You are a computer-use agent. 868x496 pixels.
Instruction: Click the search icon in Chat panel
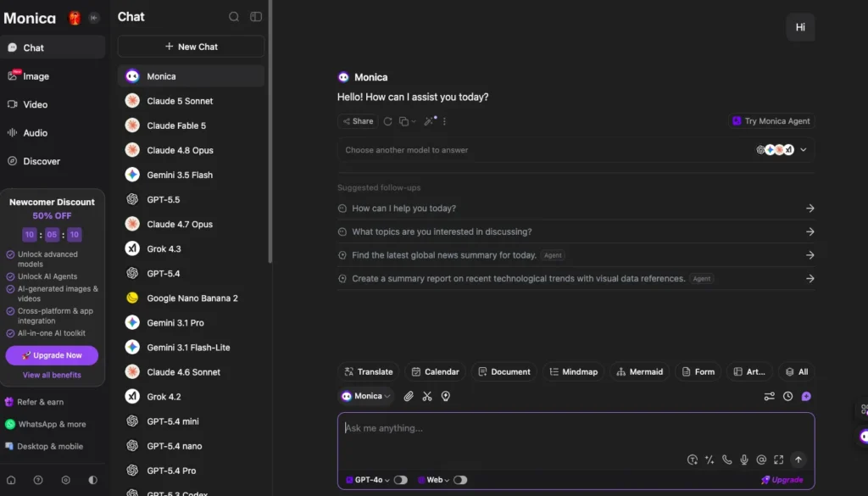point(234,17)
